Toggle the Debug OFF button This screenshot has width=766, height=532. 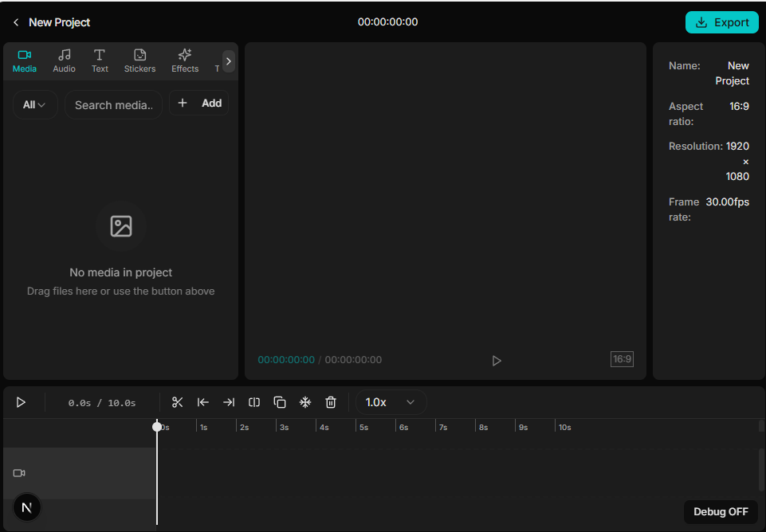point(721,511)
